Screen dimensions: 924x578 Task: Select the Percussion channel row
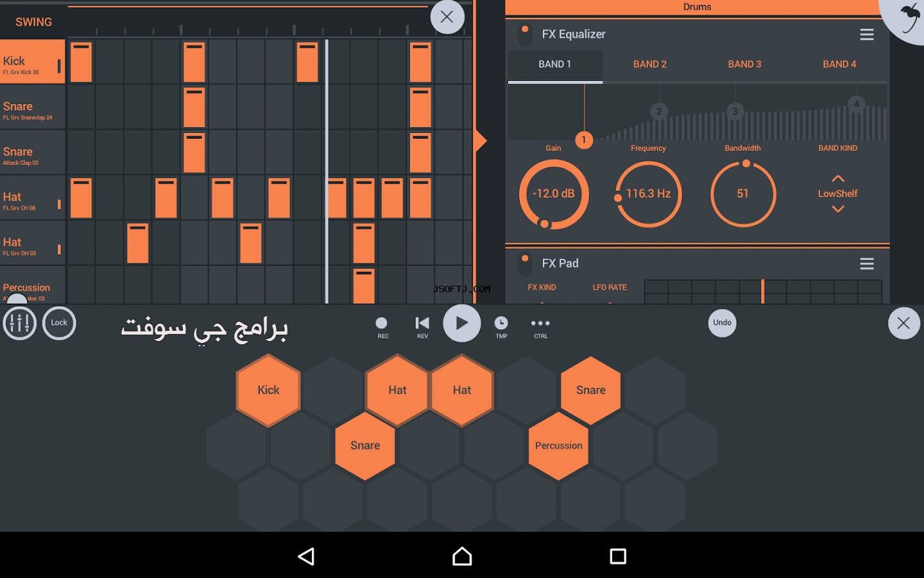(x=32, y=285)
